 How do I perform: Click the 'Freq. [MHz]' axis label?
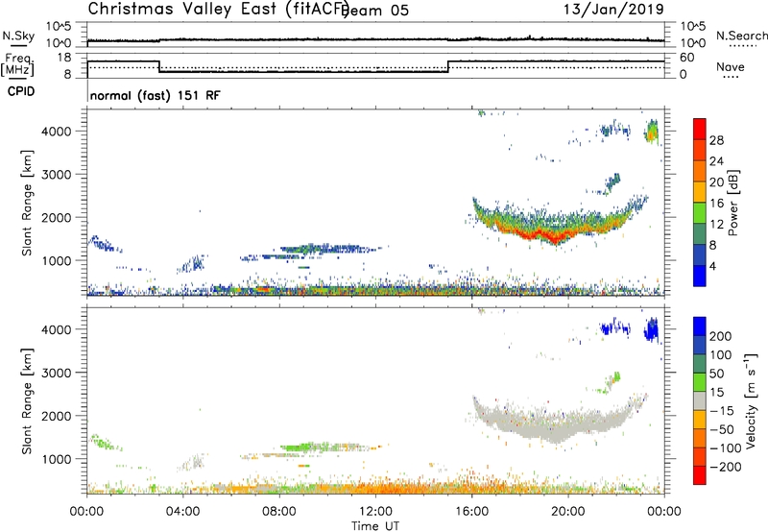tap(17, 64)
